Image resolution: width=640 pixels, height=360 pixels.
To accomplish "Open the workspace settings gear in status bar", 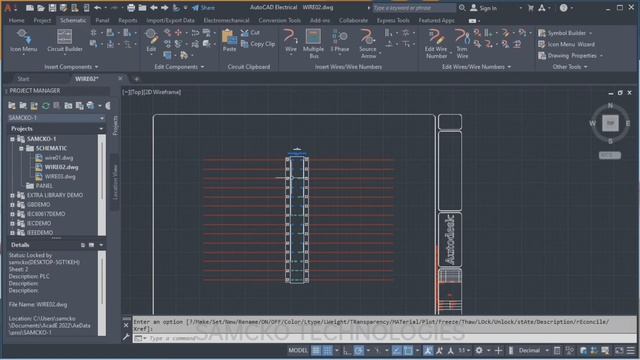I will click(x=479, y=350).
